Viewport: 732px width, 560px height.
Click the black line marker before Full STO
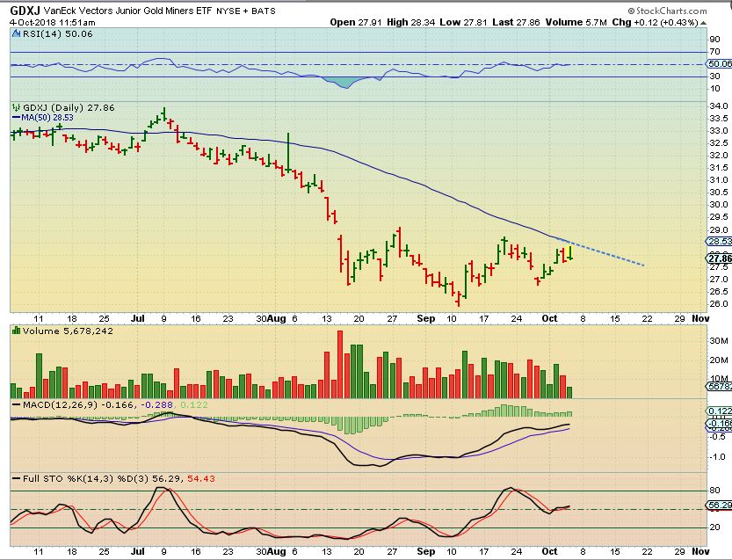17,479
